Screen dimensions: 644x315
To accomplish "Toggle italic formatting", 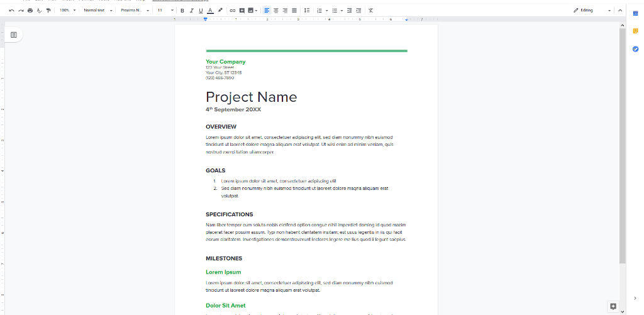I will click(x=191, y=10).
